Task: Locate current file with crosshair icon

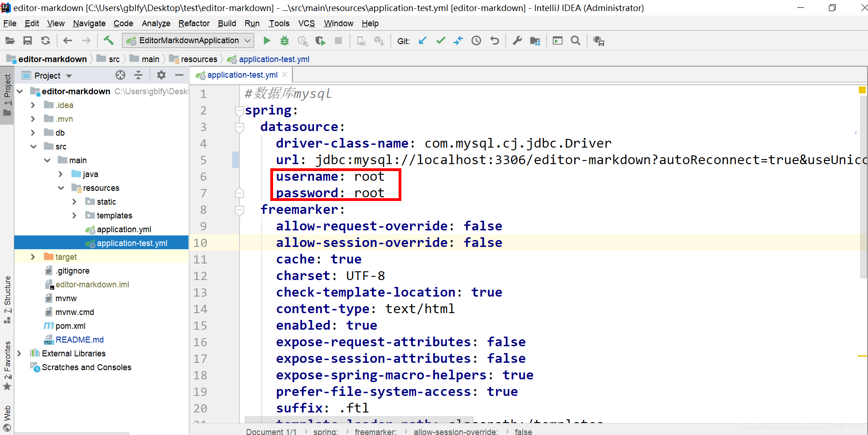Action: click(120, 75)
